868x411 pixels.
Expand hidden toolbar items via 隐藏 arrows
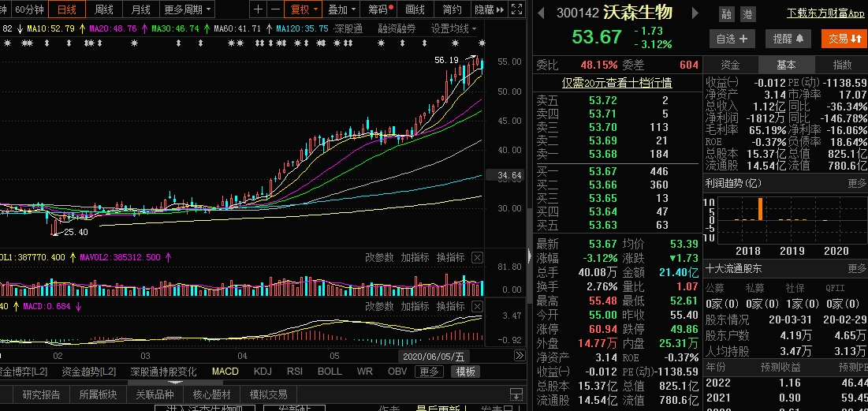click(490, 9)
